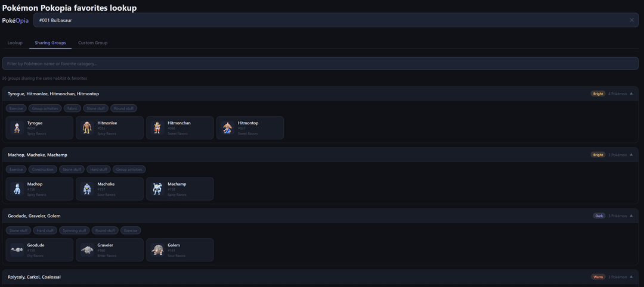Screen dimensions: 644x287
Task: Collapse the Rolycoly, Carkol, Coalossal group
Action: 631,277
